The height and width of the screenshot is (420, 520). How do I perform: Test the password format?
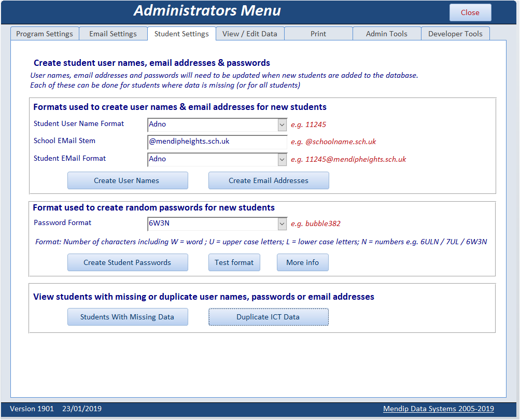234,262
